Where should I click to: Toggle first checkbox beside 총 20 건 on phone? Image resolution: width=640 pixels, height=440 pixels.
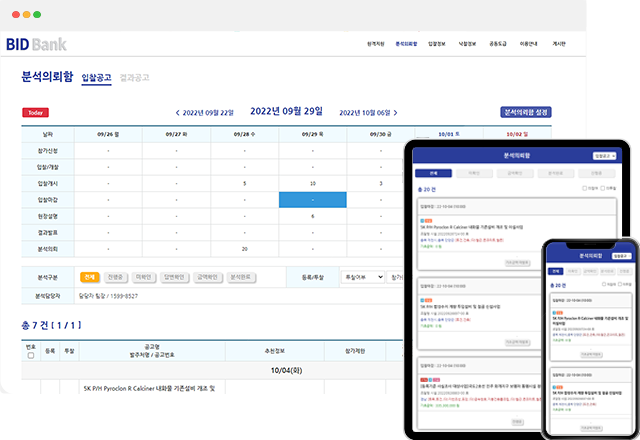[x=604, y=284]
